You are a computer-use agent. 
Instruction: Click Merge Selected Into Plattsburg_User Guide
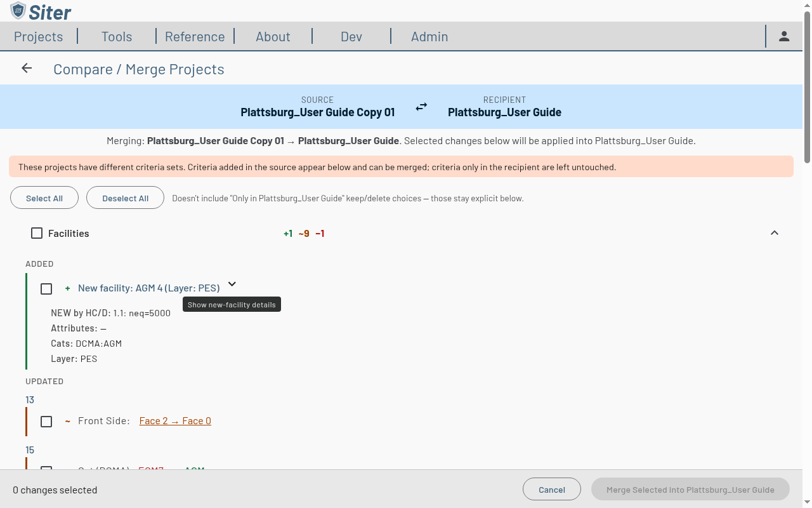[690, 490]
